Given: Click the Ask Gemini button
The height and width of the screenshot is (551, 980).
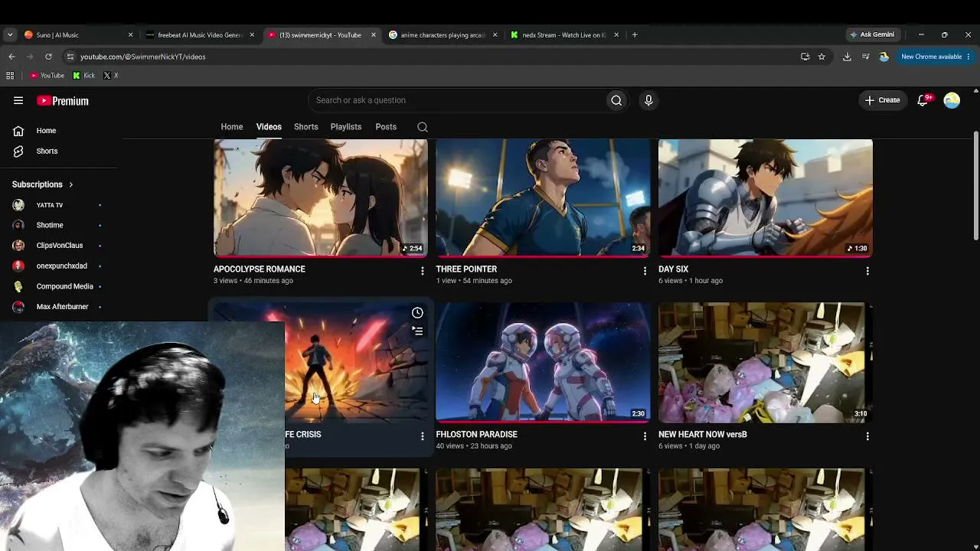Looking at the screenshot, I should tap(871, 34).
